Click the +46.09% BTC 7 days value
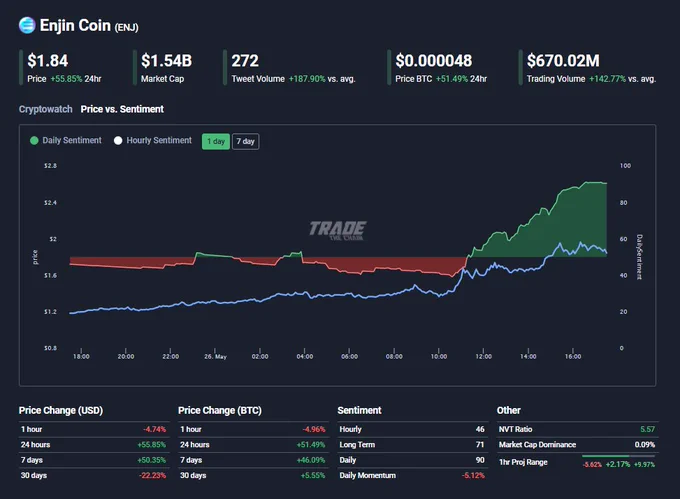Screen dimensions: 680x499 (x=311, y=460)
